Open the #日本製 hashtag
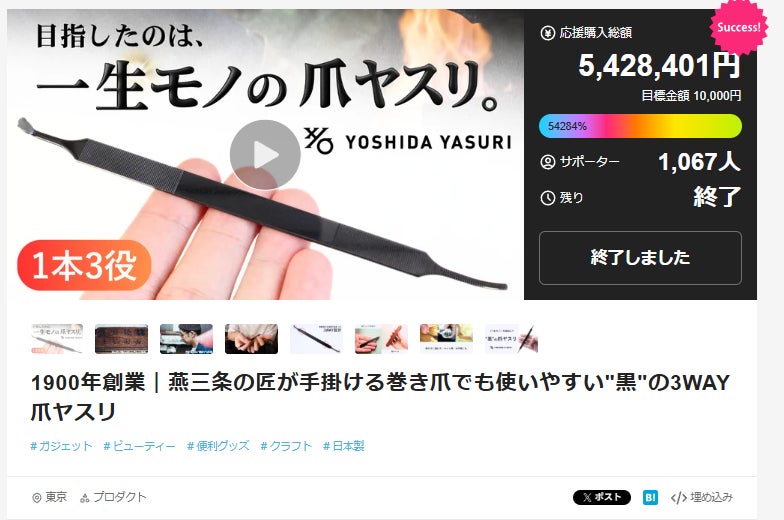 coord(344,446)
